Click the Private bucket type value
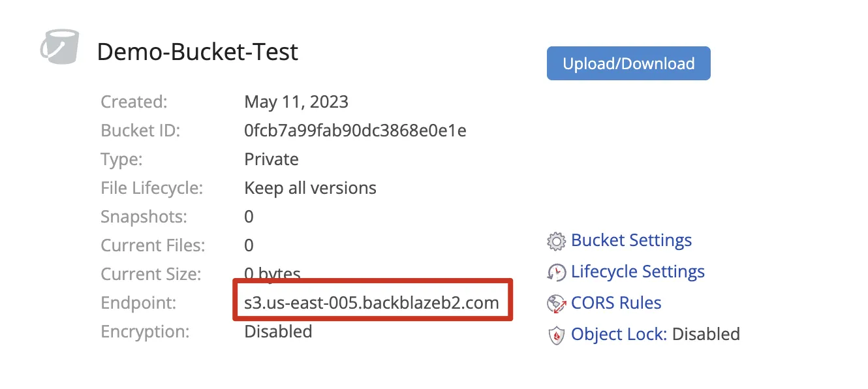The width and height of the screenshot is (868, 389). point(271,159)
